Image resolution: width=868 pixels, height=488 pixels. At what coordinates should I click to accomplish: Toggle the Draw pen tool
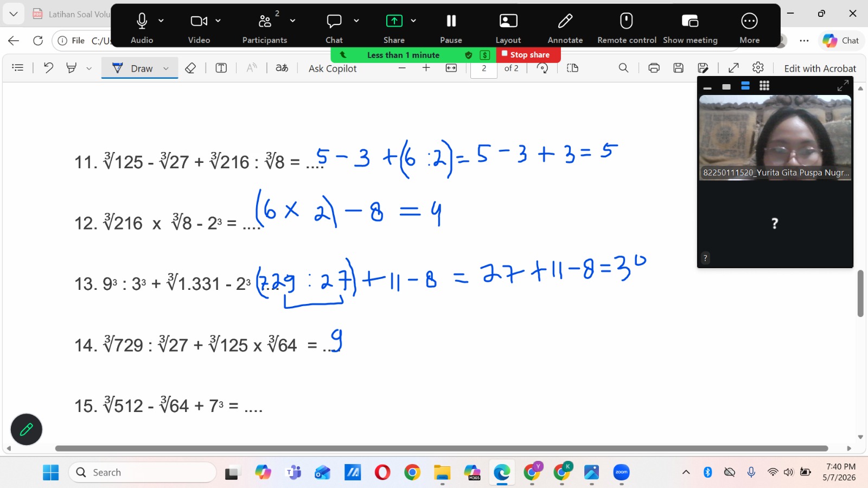[x=133, y=68]
